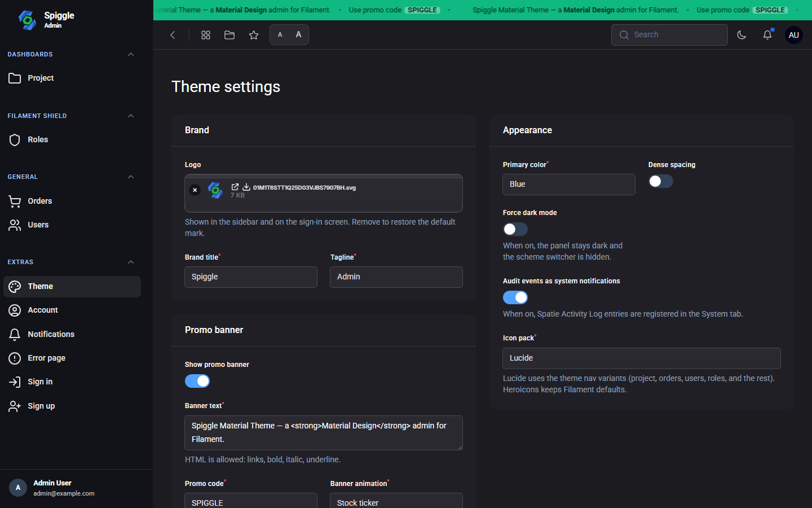Open Account in sidebar navigation

pos(72,310)
